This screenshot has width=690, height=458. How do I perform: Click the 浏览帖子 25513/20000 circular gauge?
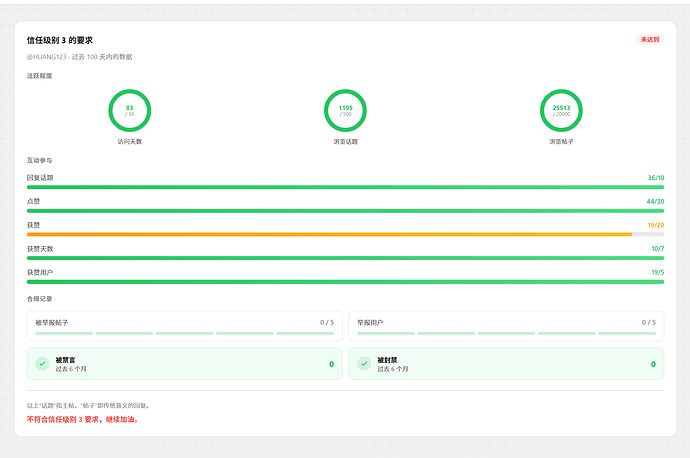[x=561, y=111]
